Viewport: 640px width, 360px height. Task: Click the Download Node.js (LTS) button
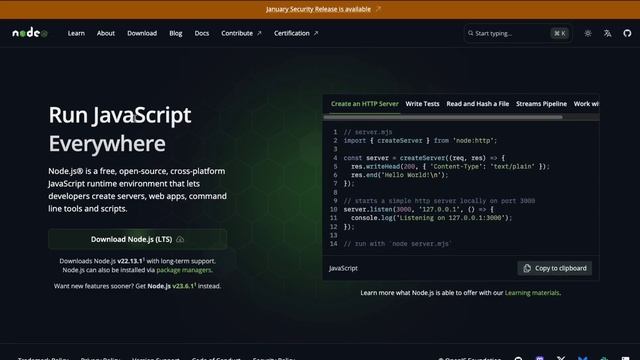(138, 239)
